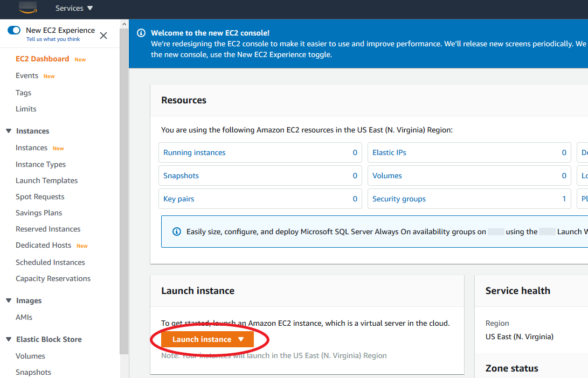Collapse the Elastic Block Store section

[x=8, y=339]
